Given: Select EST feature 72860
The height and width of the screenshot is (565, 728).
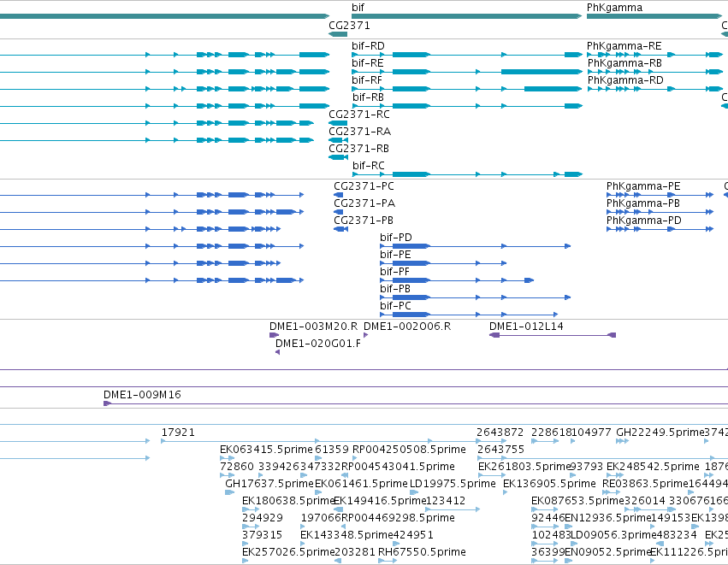Looking at the screenshot, I should coord(237,467).
